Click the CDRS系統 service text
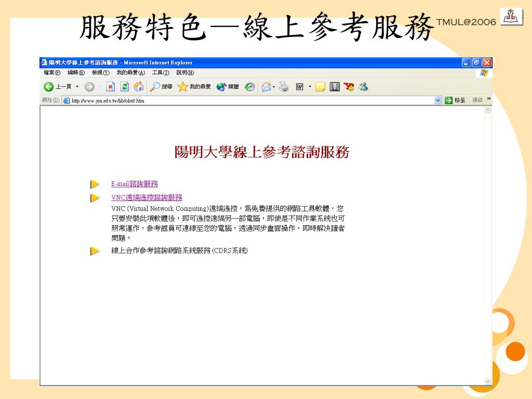The width and height of the screenshot is (532, 399). pos(179,251)
